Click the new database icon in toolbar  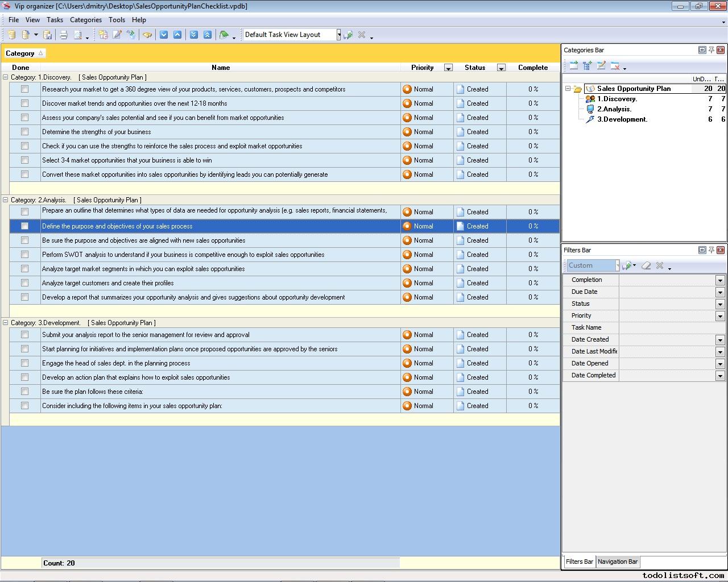(x=11, y=35)
